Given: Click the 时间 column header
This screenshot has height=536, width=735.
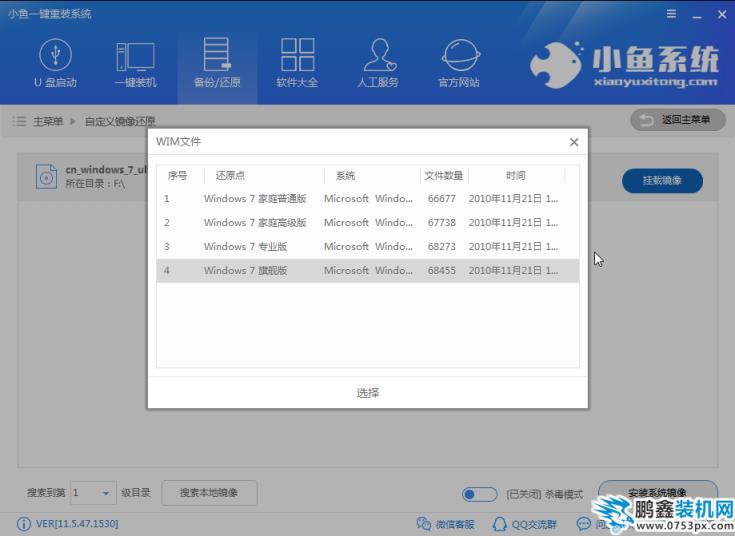Looking at the screenshot, I should (x=516, y=176).
